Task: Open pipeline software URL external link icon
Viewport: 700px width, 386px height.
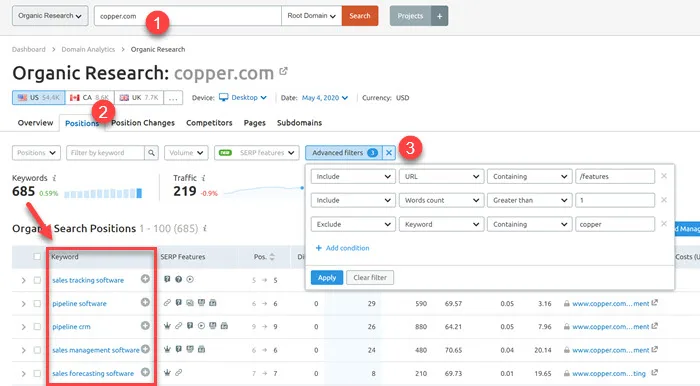Action: 654,303
